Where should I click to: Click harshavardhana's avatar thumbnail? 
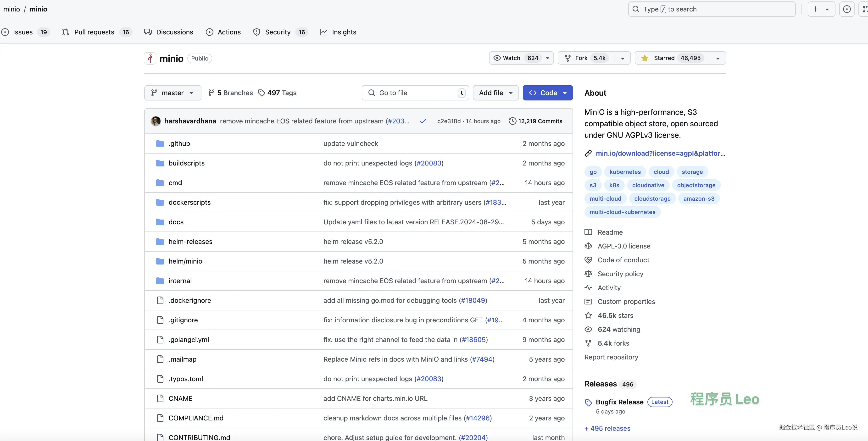pos(156,121)
